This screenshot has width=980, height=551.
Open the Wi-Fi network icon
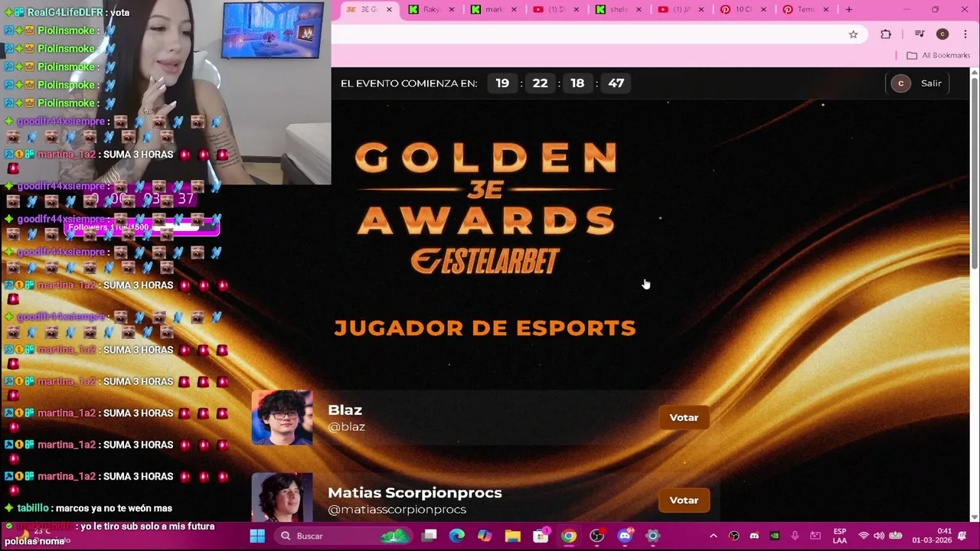click(864, 536)
